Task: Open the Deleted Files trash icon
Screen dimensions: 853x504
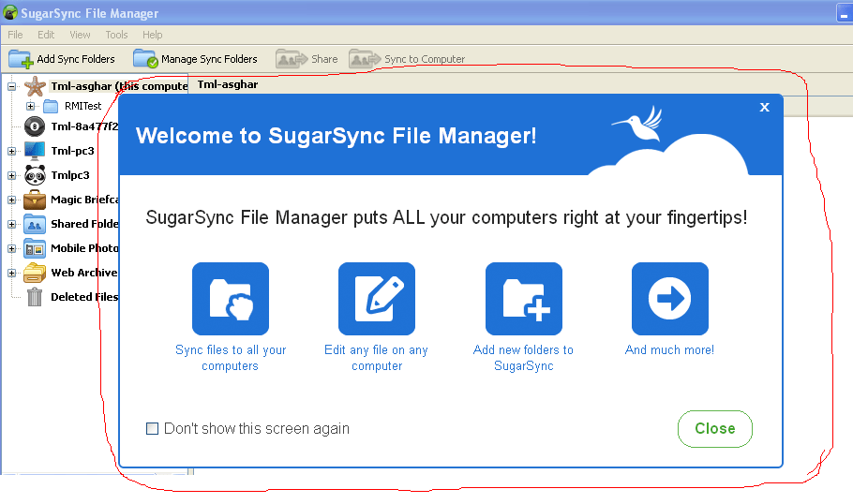Action: click(x=35, y=297)
